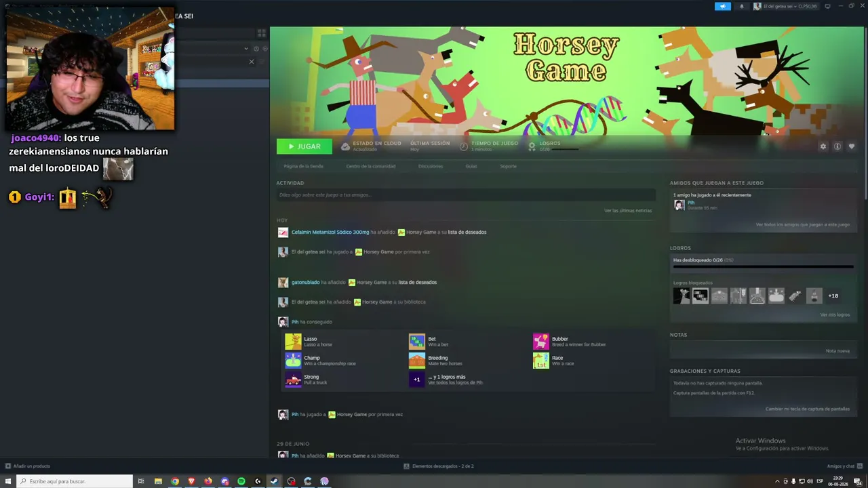Open Guías tab

pyautogui.click(x=471, y=166)
